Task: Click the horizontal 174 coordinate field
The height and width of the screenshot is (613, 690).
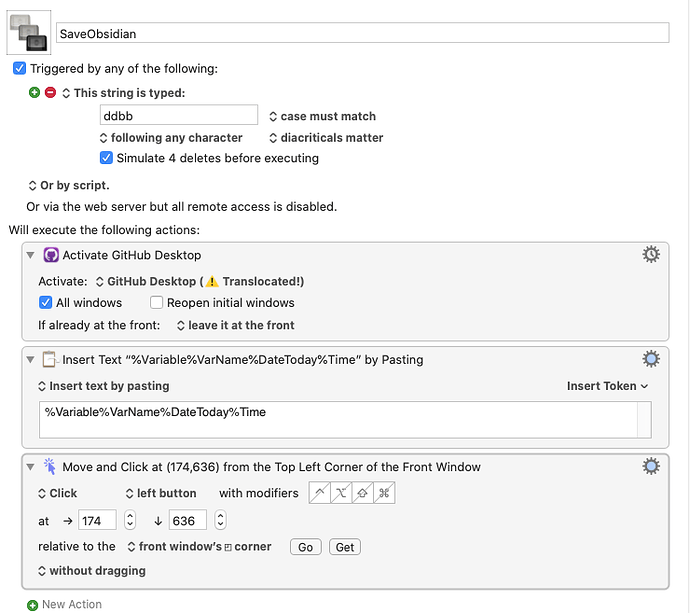Action: point(97,521)
